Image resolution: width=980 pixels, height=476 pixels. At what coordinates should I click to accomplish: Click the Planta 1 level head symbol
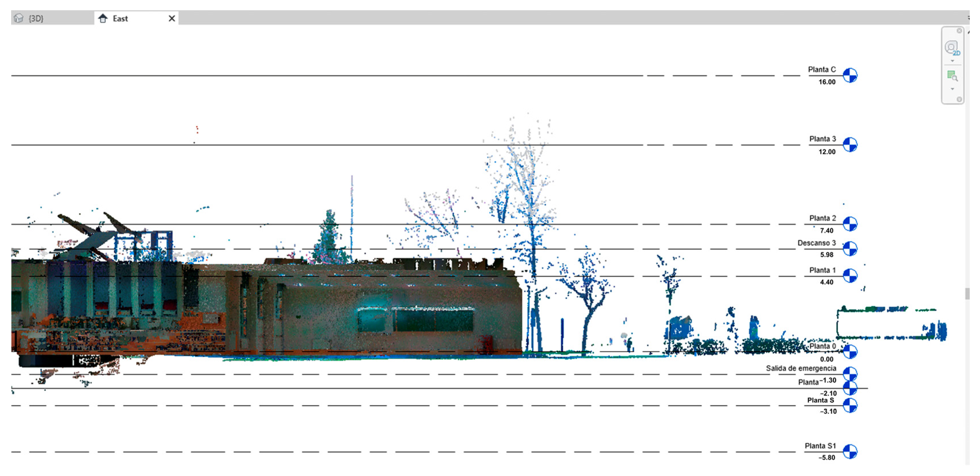coord(850,276)
